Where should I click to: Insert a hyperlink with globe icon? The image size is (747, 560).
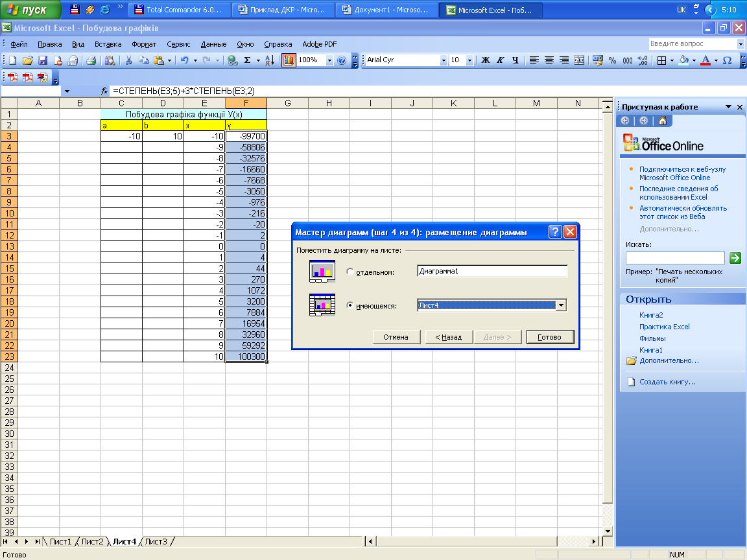232,60
